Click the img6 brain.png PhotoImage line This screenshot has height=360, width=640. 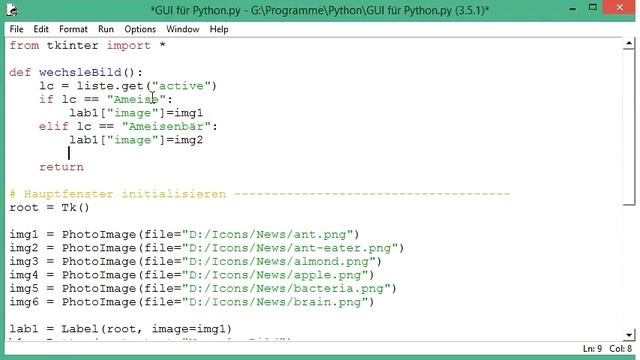coord(191,302)
